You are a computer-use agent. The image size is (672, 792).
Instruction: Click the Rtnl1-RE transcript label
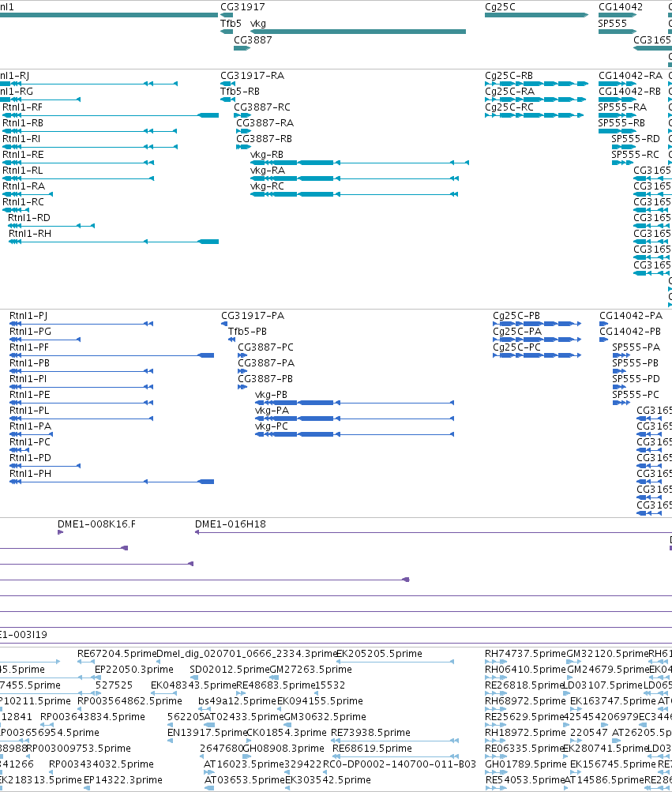tap(23, 155)
